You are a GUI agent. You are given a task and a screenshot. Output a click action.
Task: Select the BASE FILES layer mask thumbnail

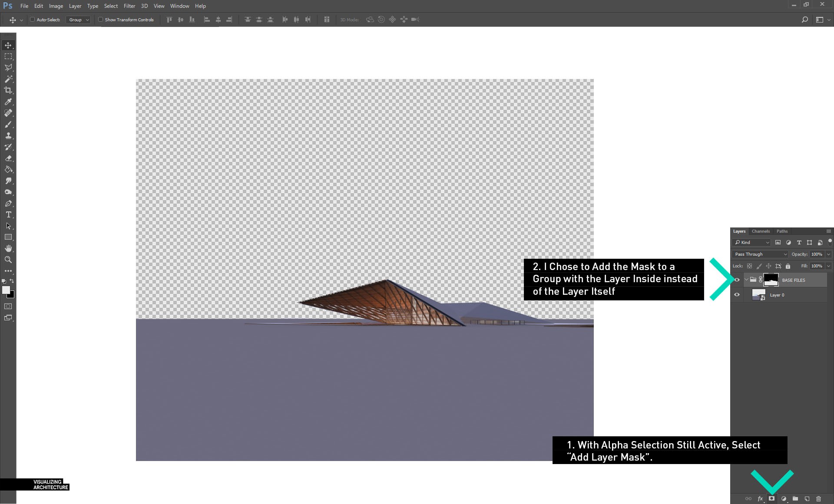pyautogui.click(x=771, y=280)
